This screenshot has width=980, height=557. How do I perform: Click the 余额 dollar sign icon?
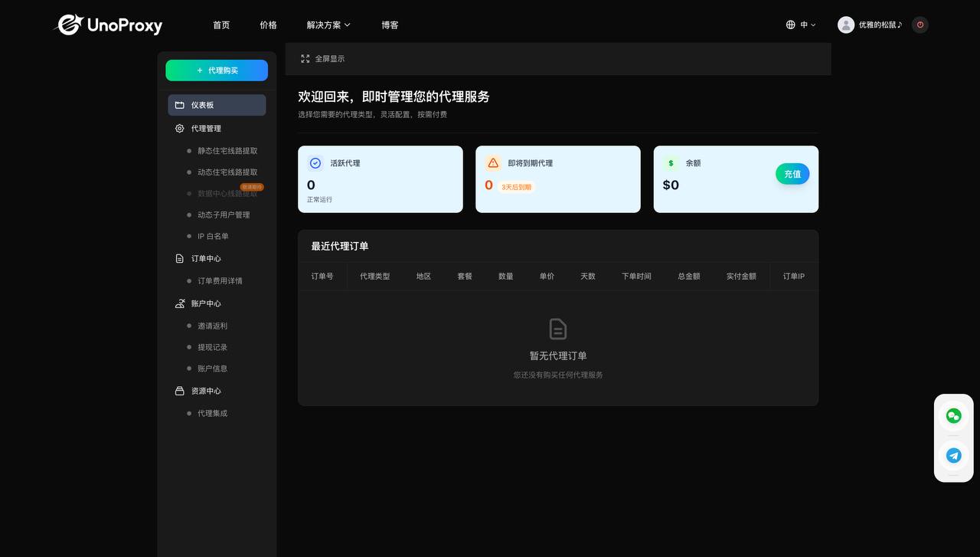(x=671, y=163)
